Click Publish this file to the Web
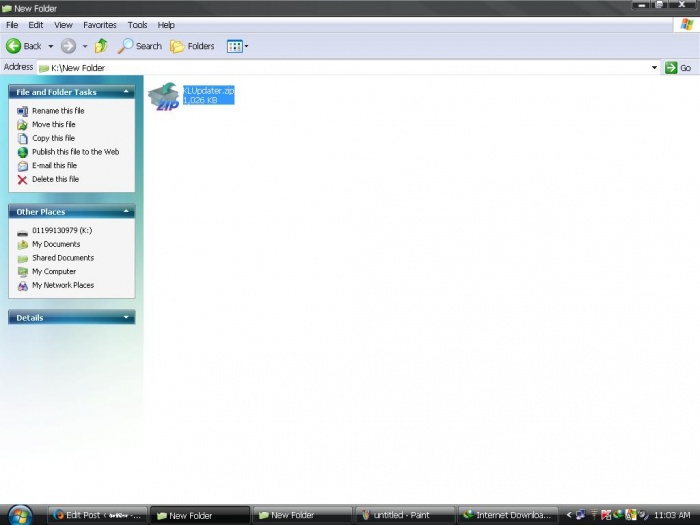Image resolution: width=700 pixels, height=525 pixels. [x=75, y=152]
